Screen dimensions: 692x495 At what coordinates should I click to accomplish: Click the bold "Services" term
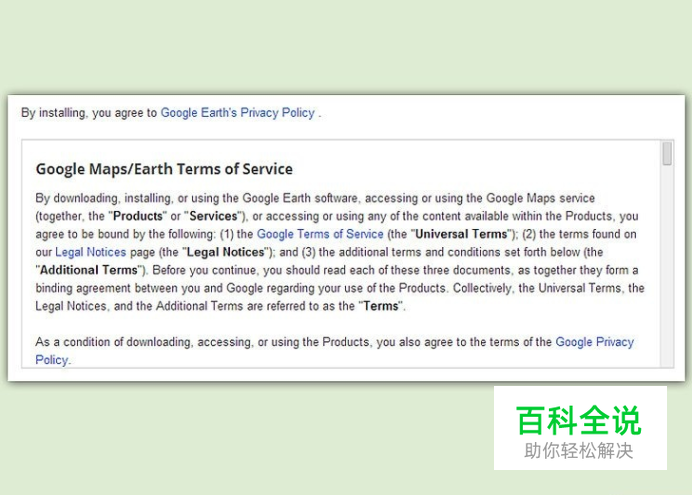click(213, 216)
